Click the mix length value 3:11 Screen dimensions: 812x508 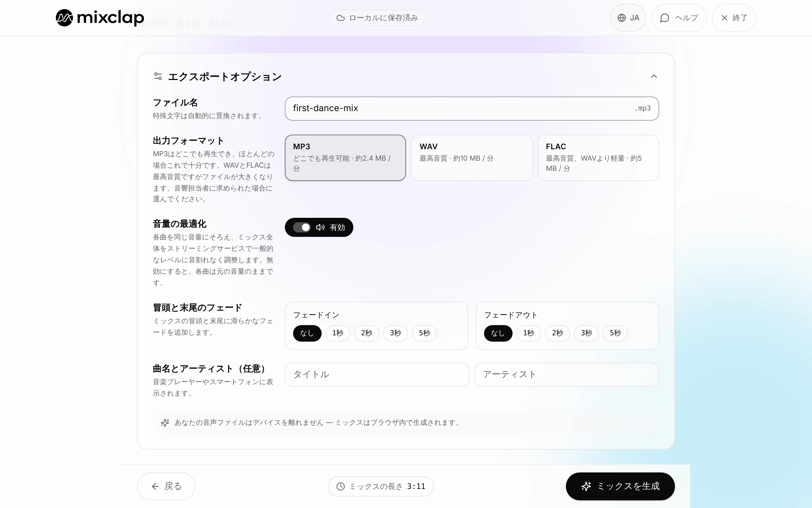[x=416, y=486]
